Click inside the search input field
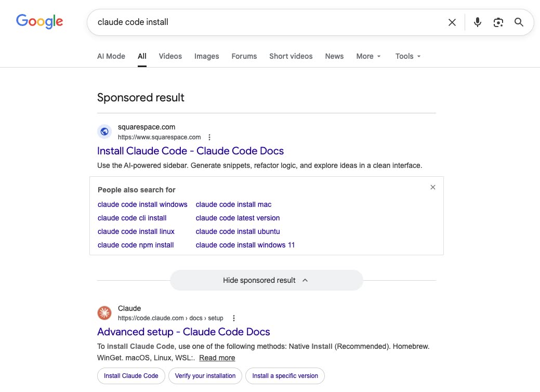 tap(260, 22)
